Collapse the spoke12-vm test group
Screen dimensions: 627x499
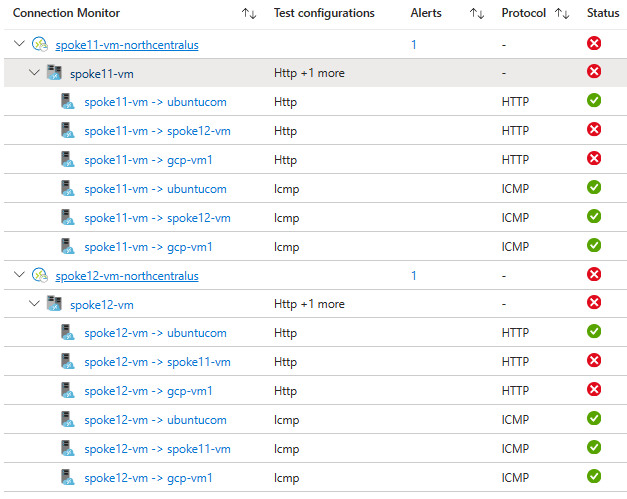coord(35,304)
